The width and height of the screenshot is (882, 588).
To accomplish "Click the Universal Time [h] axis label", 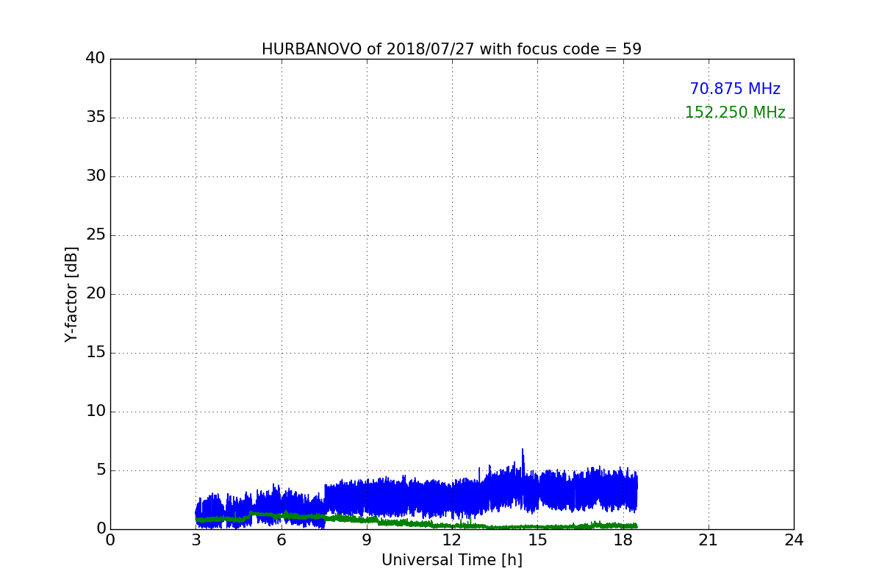I will 451,560.
